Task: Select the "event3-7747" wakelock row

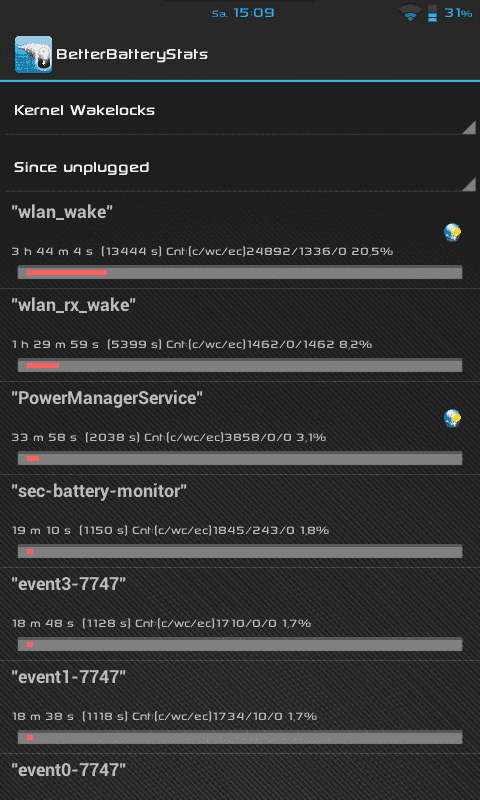Action: 240,614
